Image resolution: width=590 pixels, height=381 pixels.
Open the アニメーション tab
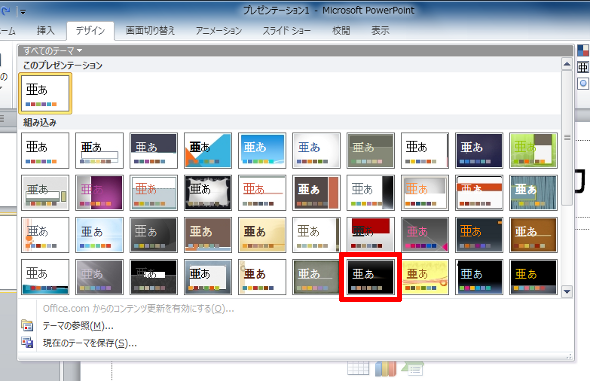tap(219, 30)
